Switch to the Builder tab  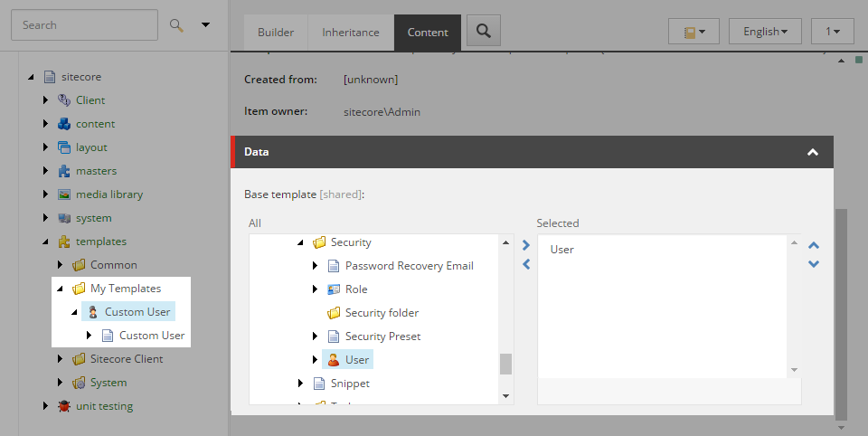coord(276,33)
